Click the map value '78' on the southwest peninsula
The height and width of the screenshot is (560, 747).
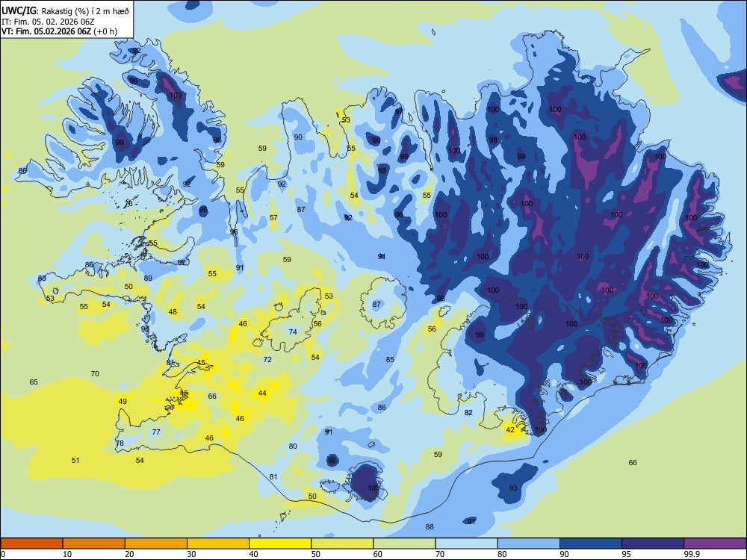point(120,443)
